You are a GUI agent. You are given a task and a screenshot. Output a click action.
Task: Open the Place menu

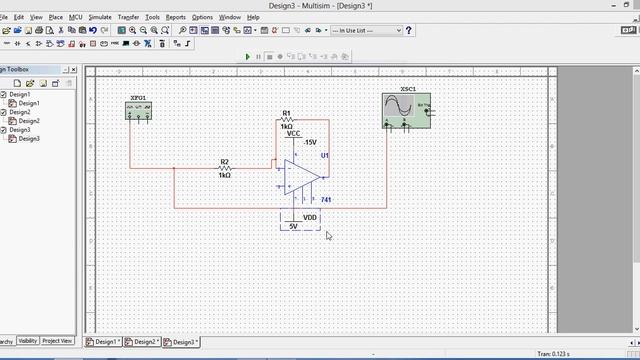click(56, 17)
